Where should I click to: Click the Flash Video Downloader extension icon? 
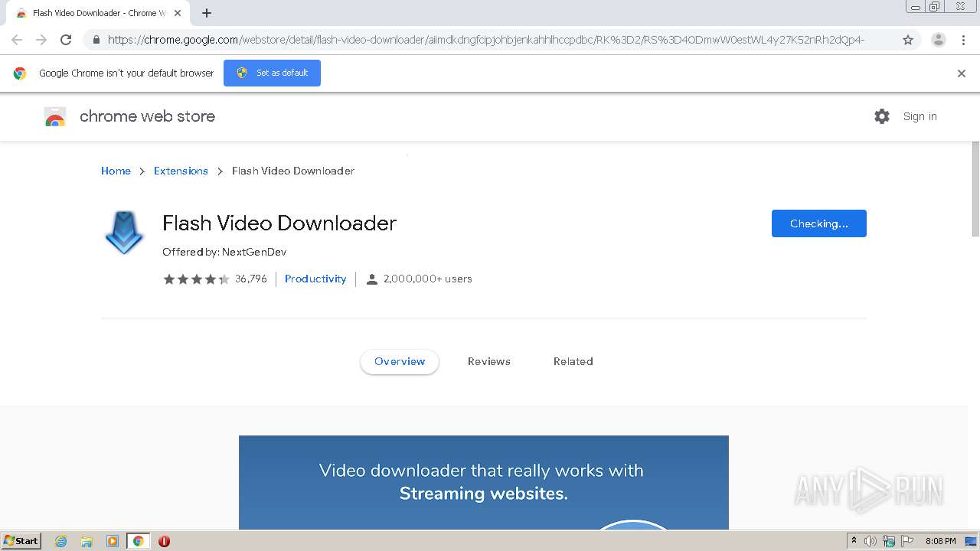pos(124,233)
